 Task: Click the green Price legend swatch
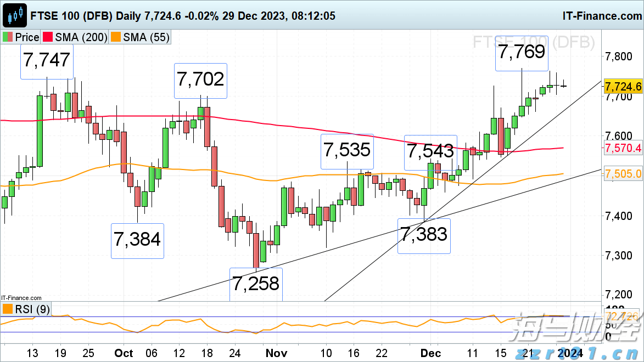click(x=8, y=37)
